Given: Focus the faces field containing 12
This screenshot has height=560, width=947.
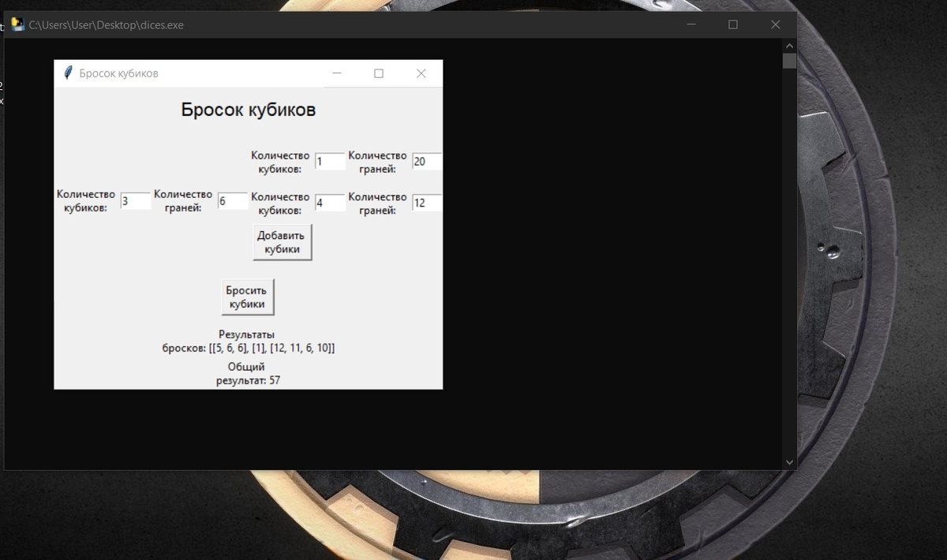Looking at the screenshot, I should [x=427, y=203].
